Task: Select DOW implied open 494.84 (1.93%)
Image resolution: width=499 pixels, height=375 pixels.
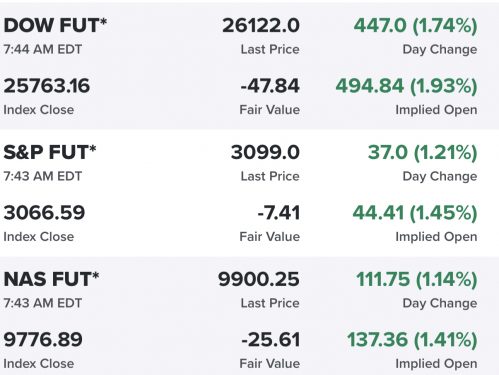Action: coord(406,86)
